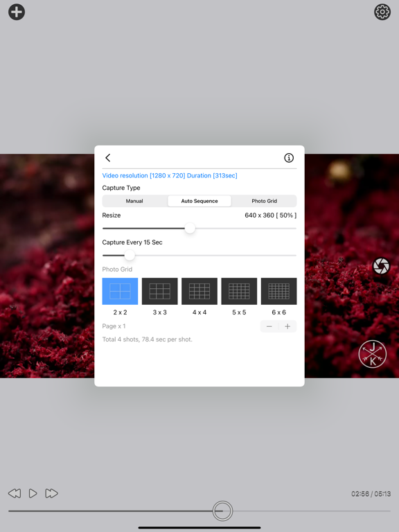Image resolution: width=399 pixels, height=532 pixels.
Task: Rewind with the rewind icon
Action: pos(15,493)
